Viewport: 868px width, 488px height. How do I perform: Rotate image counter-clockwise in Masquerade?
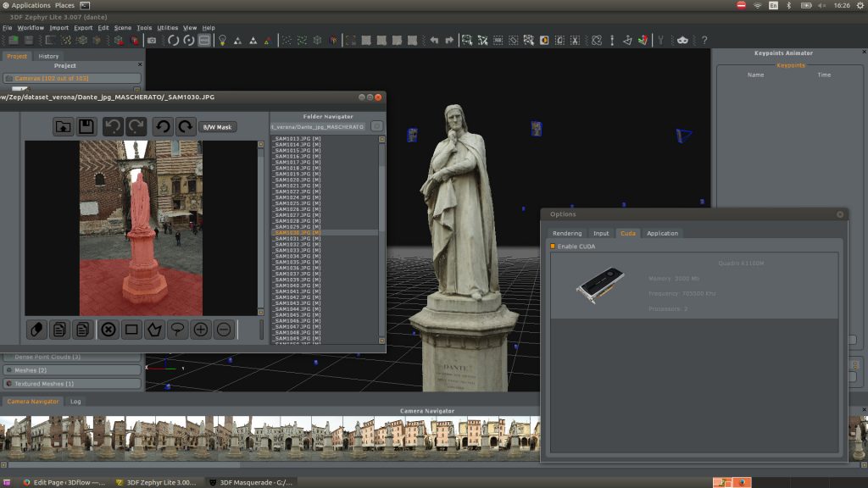pyautogui.click(x=163, y=127)
